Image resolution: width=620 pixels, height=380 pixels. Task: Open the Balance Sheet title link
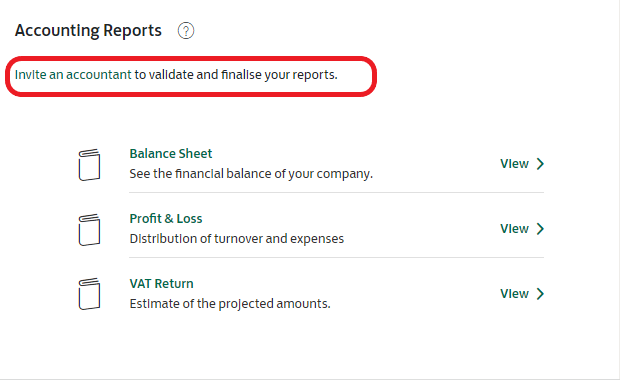tap(171, 153)
